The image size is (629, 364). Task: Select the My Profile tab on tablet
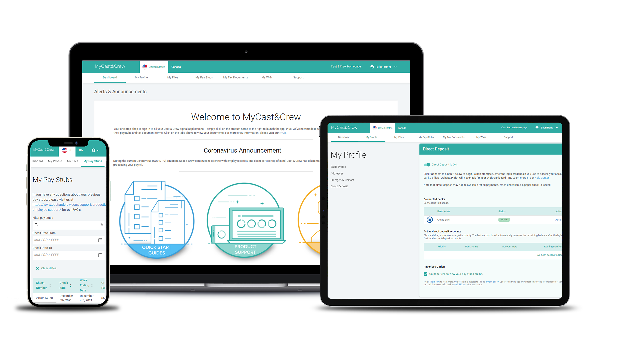370,137
